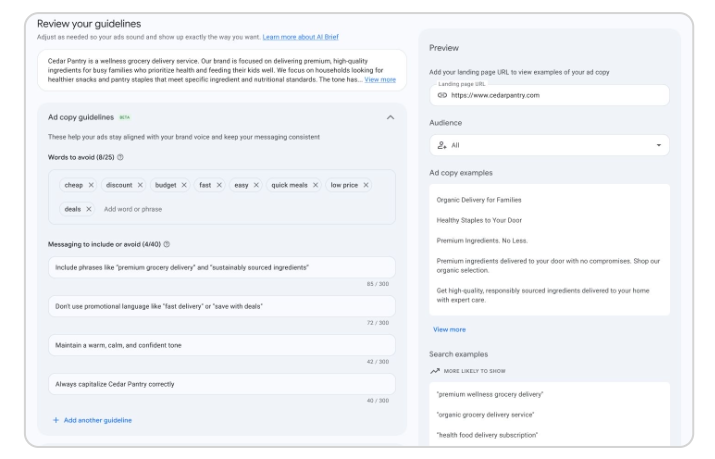Click the audience person icon

pyautogui.click(x=442, y=145)
